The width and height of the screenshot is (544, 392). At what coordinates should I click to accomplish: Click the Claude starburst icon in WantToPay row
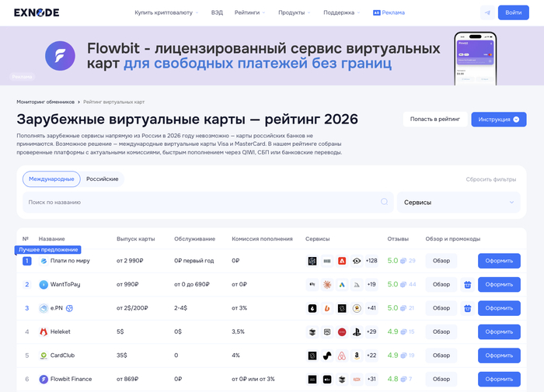(x=327, y=285)
